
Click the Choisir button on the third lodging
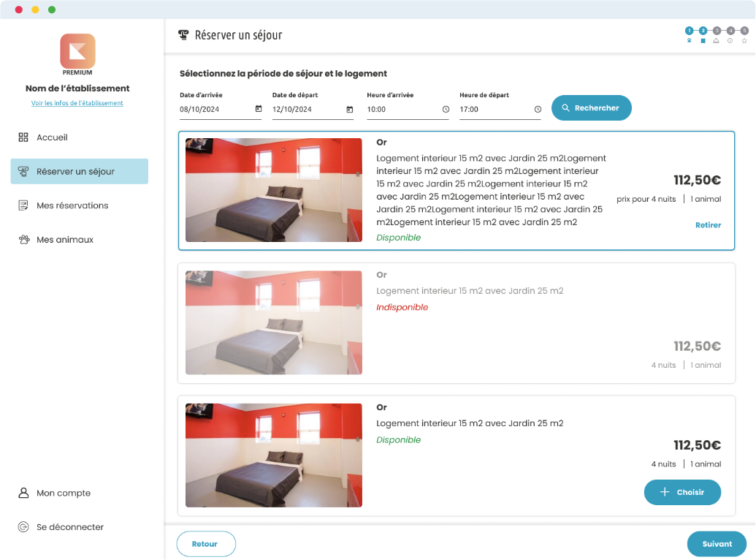point(683,493)
